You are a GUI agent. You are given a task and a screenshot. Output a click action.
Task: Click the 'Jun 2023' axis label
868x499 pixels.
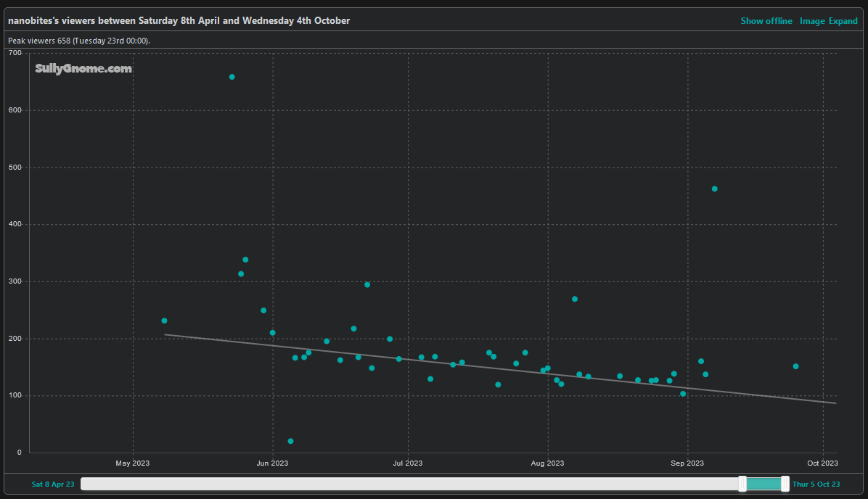272,463
